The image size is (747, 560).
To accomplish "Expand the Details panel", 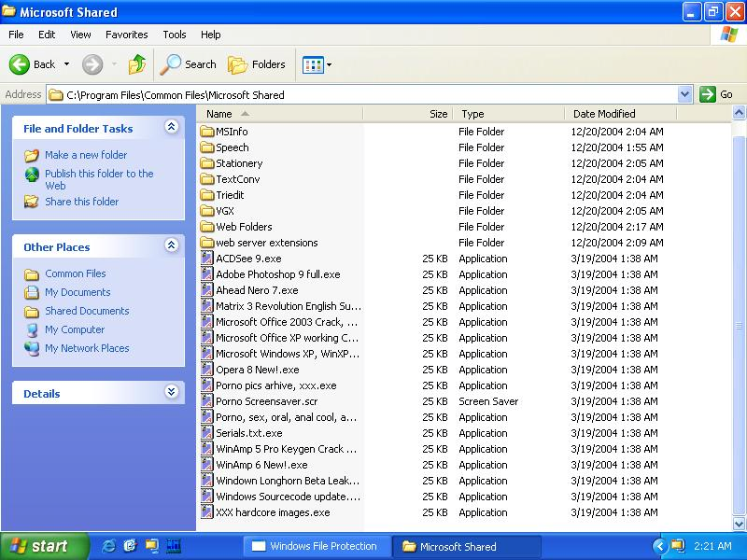I will (172, 391).
